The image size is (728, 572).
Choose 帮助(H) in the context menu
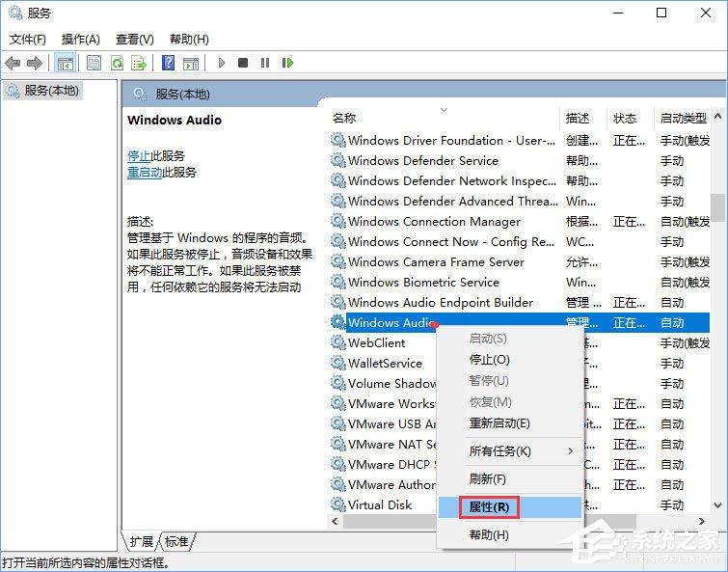[x=510, y=534]
